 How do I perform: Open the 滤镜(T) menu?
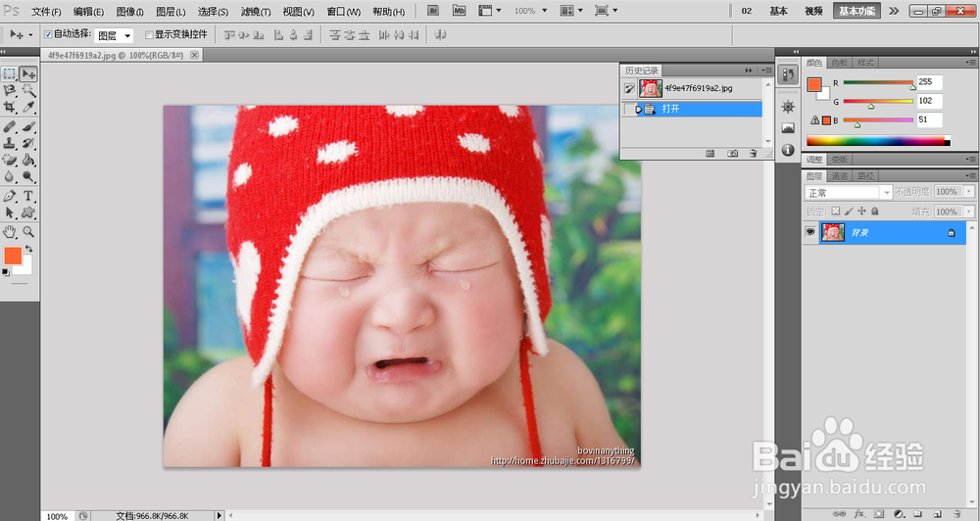tap(256, 12)
